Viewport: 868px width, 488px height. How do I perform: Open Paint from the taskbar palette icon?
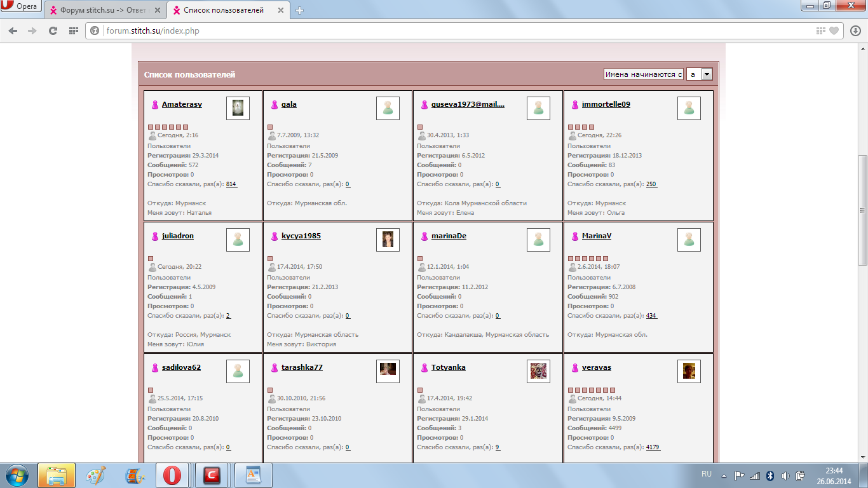click(96, 475)
